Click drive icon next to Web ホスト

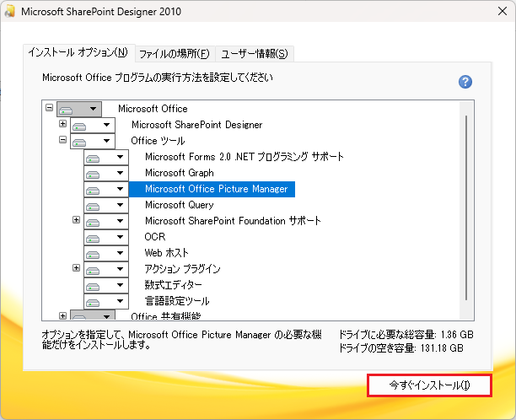(x=94, y=253)
